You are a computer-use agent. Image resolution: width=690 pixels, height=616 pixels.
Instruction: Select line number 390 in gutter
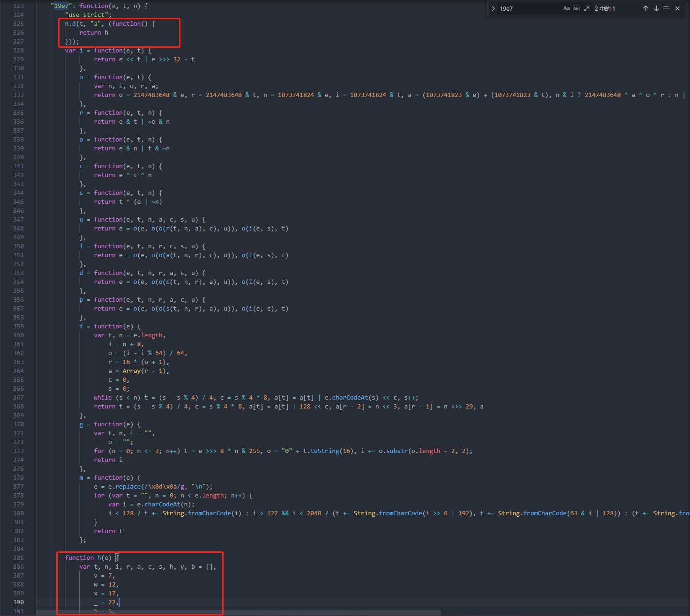click(18, 602)
